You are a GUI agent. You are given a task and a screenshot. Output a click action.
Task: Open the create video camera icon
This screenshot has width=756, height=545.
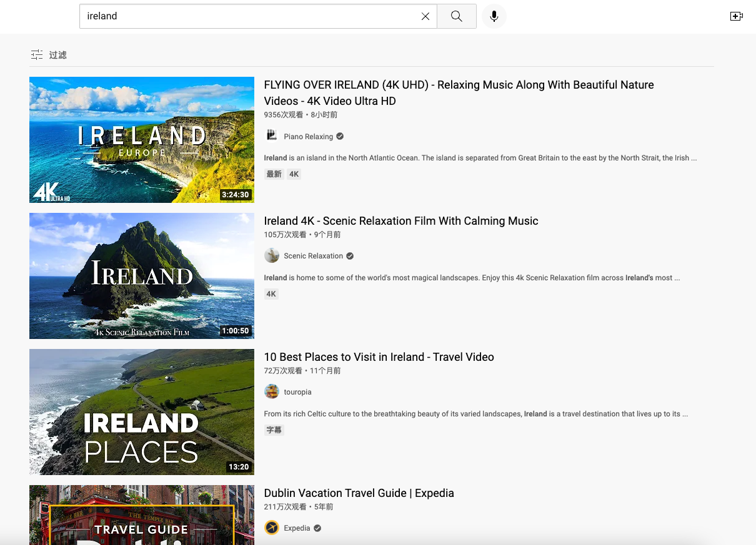click(x=737, y=16)
